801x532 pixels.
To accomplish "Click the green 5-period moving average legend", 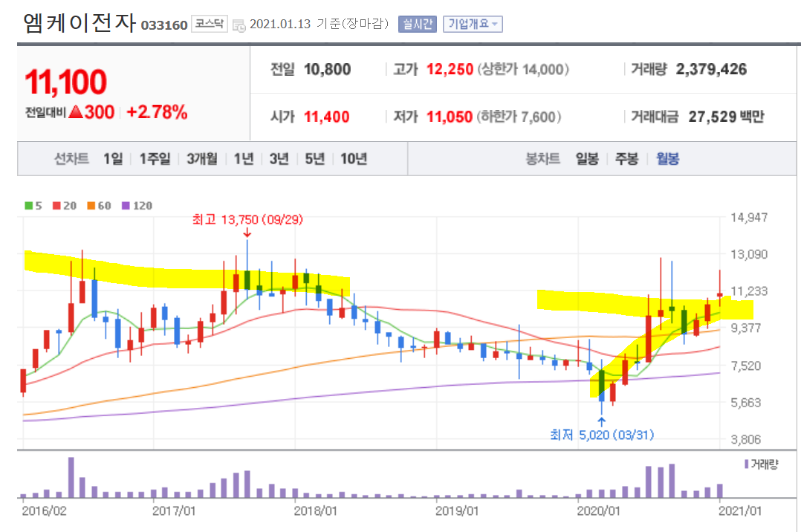I will point(33,205).
